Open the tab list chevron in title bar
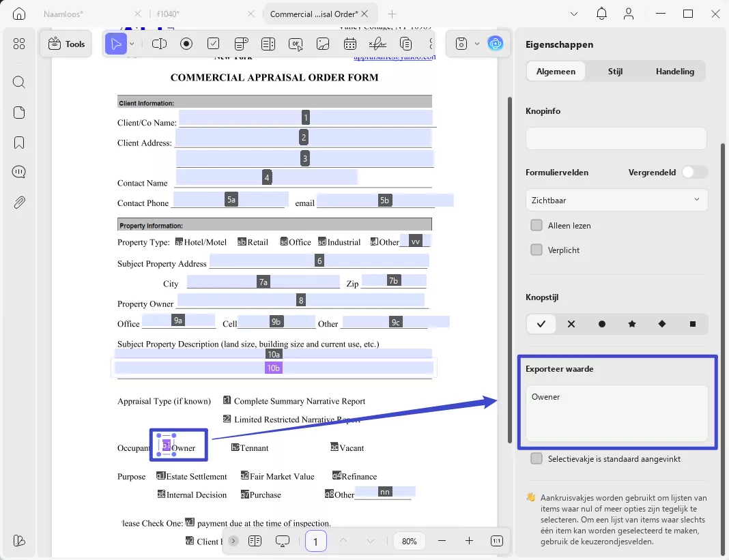Screen dimensions: 729x560 click(x=574, y=14)
